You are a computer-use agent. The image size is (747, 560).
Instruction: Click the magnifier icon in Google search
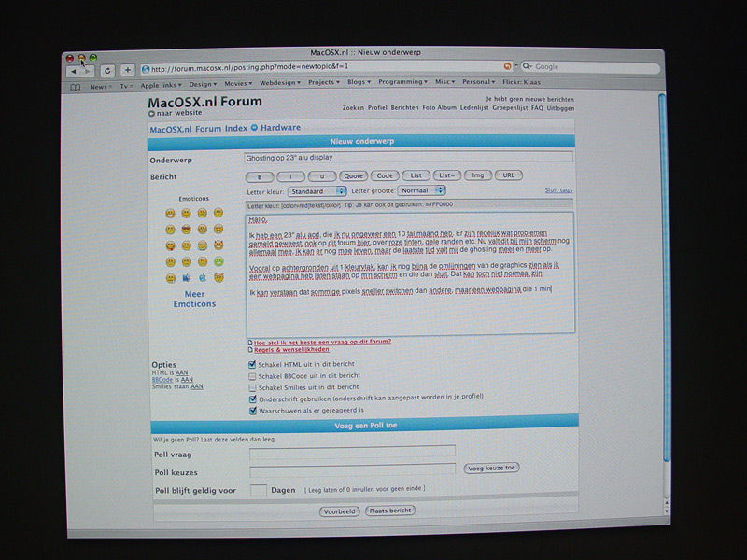pyautogui.click(x=528, y=67)
